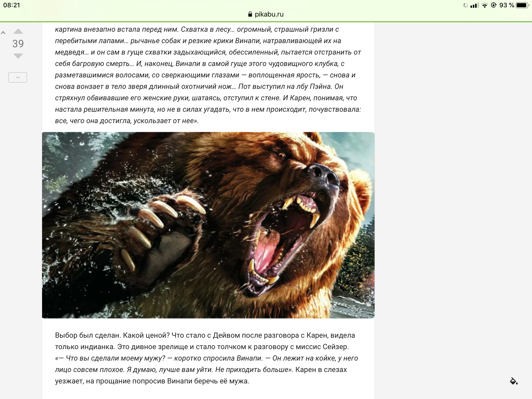
Task: Tap the 93 % battery percentage text
Action: [507, 5]
